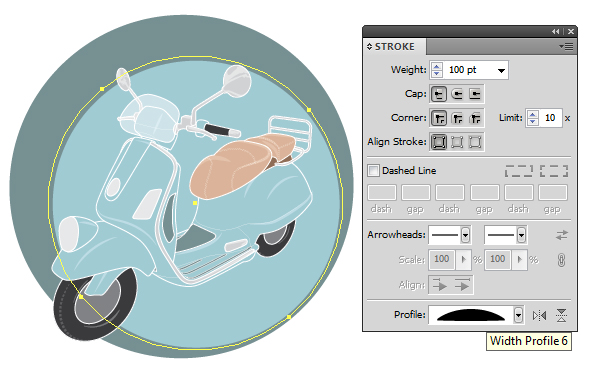Flip the width profile along
The image size is (592, 376).
[540, 315]
